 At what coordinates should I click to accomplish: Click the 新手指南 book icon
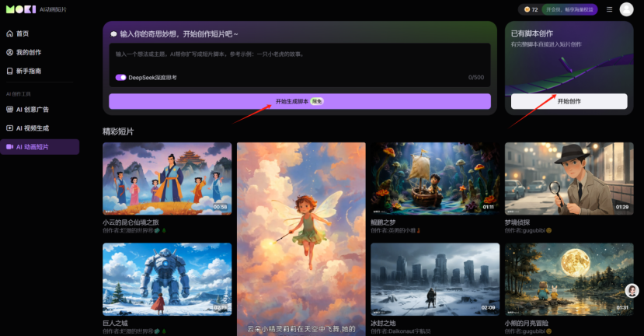click(x=10, y=71)
